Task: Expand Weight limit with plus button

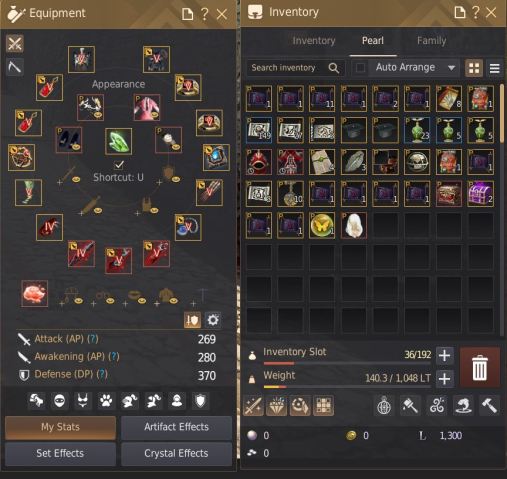Action: (x=445, y=379)
